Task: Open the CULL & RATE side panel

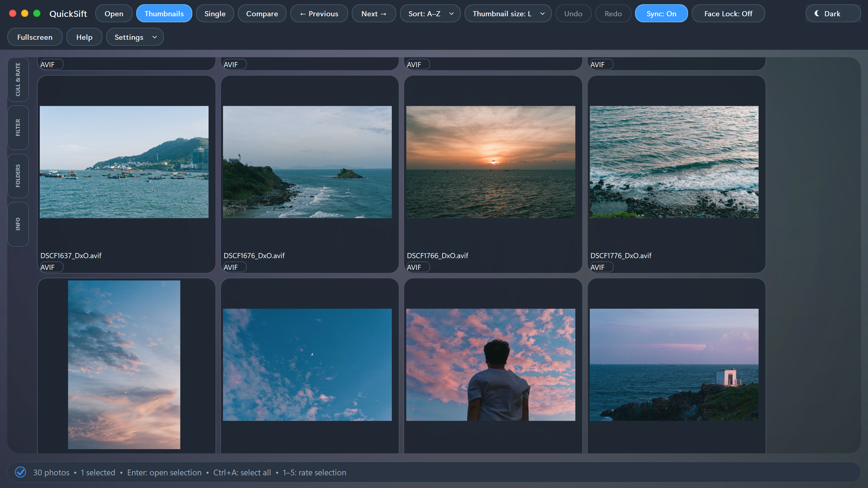Action: click(x=18, y=80)
